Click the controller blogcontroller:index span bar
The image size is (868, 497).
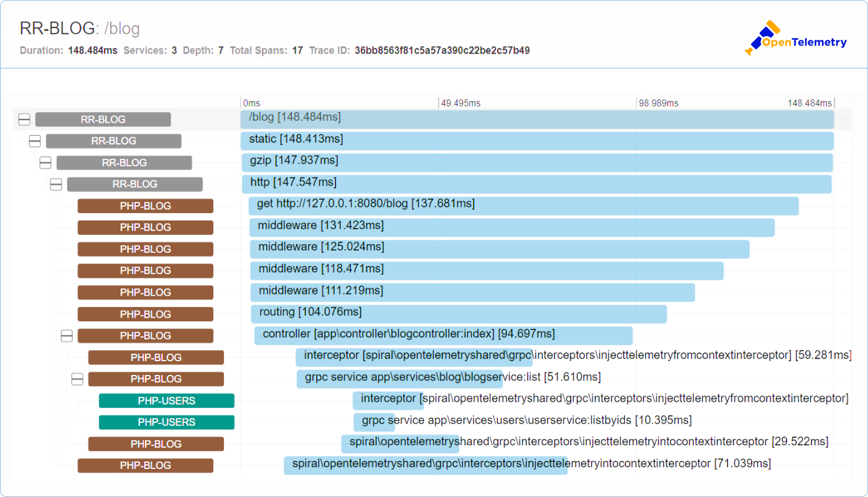[443, 336]
